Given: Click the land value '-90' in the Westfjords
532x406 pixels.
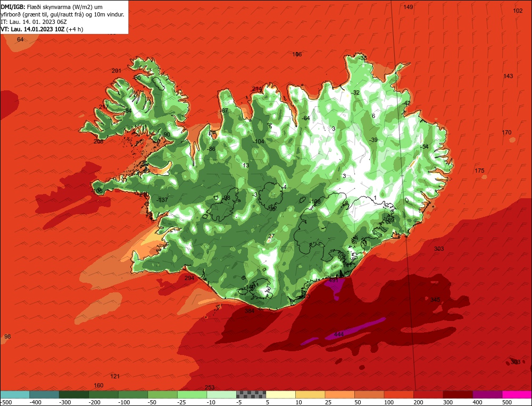Looking at the screenshot, I should coord(165,134).
